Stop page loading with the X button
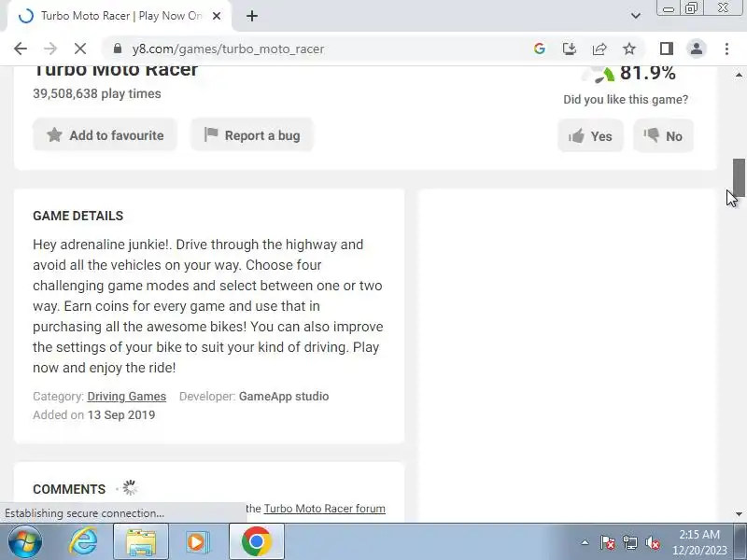The width and height of the screenshot is (747, 560). click(80, 49)
